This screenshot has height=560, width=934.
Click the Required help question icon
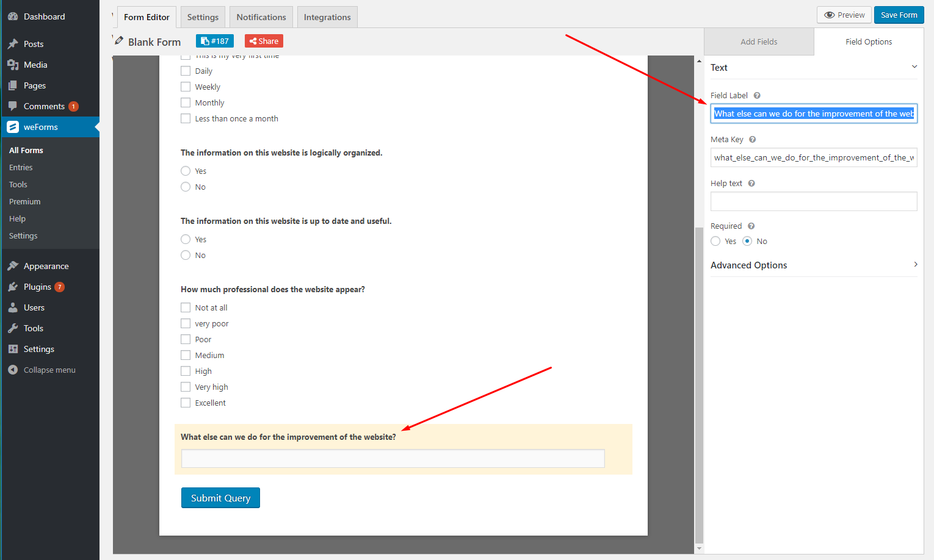(x=751, y=226)
